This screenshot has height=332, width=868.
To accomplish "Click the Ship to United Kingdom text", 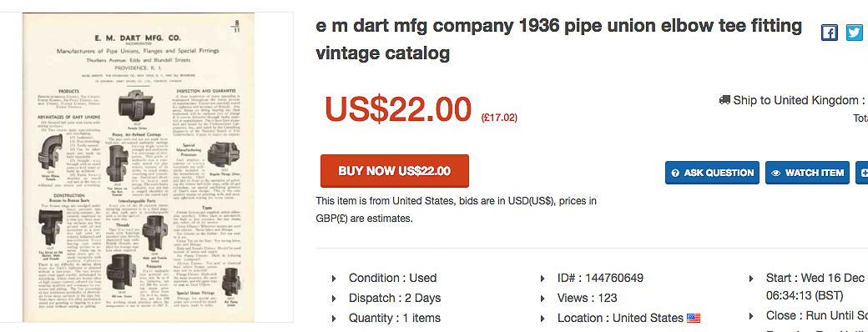I will (795, 100).
